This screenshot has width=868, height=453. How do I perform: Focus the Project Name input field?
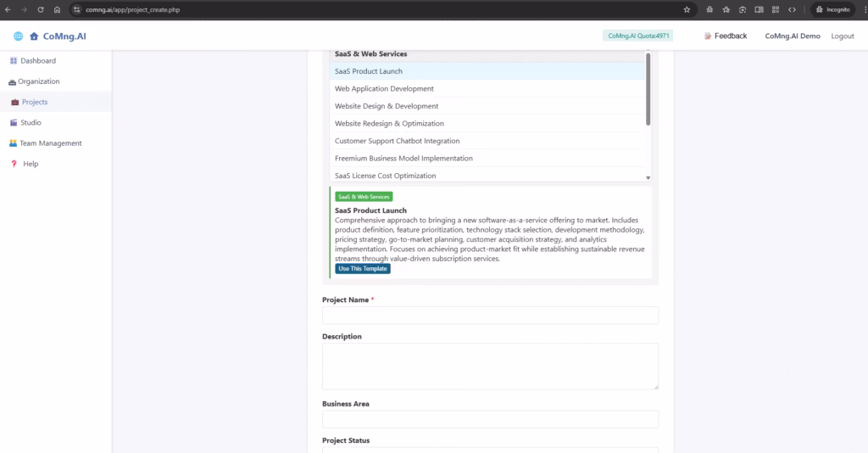click(x=490, y=315)
